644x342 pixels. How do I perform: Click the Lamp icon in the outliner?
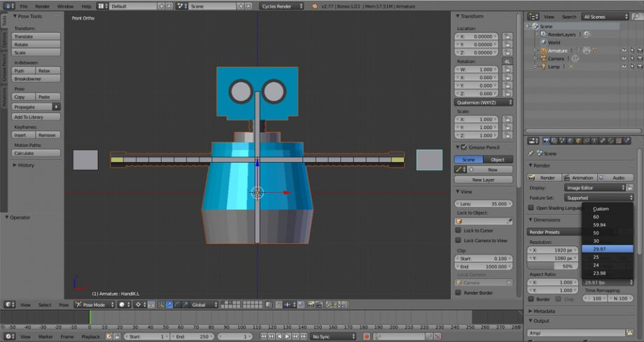pos(542,67)
